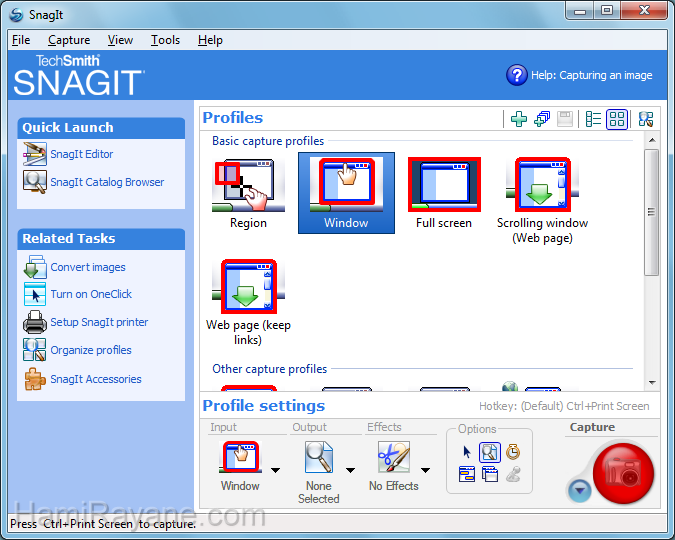Image resolution: width=675 pixels, height=540 pixels.
Task: Open capture mode dropdown beside Capture button
Action: point(580,491)
